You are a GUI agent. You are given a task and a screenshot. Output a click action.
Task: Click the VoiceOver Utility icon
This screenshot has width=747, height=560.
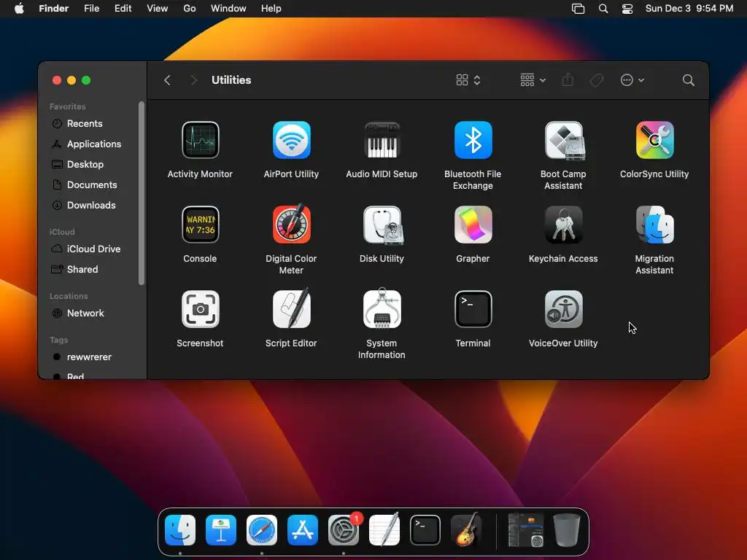point(564,309)
